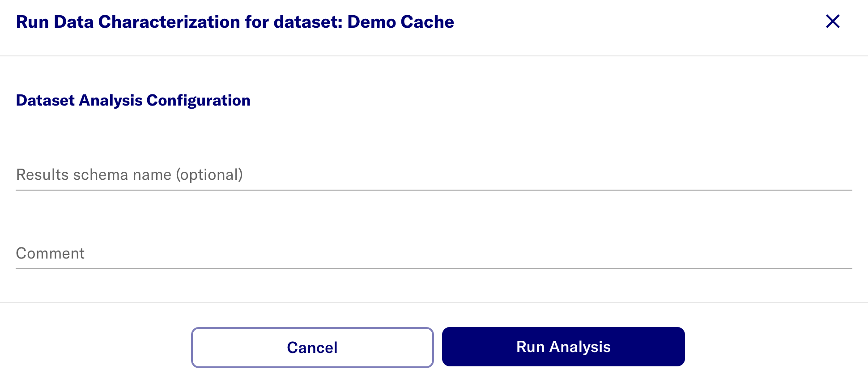
Task: Select the Dataset Analysis Configuration heading
Action: coord(133,101)
